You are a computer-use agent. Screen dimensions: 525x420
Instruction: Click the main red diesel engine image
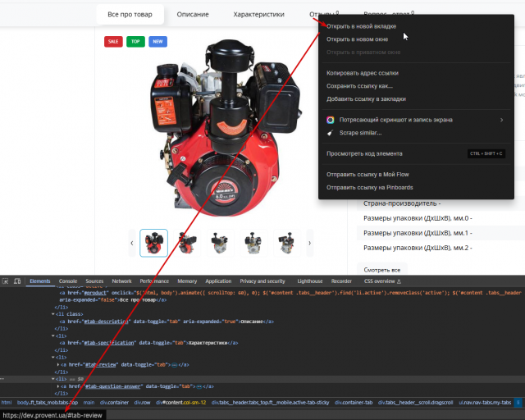tap(225, 128)
